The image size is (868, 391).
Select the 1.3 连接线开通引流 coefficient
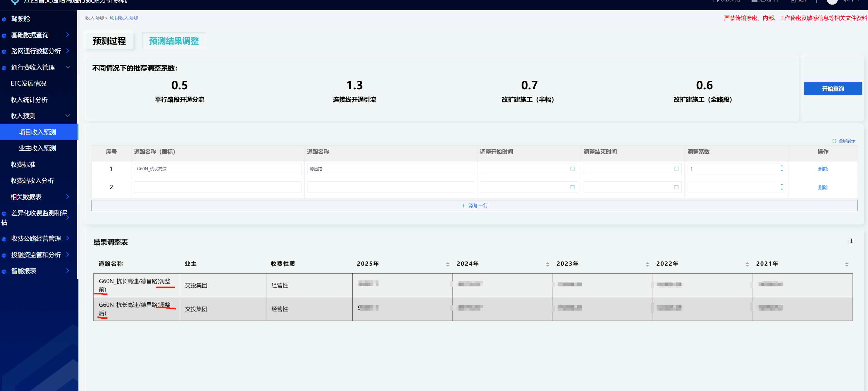(x=354, y=91)
